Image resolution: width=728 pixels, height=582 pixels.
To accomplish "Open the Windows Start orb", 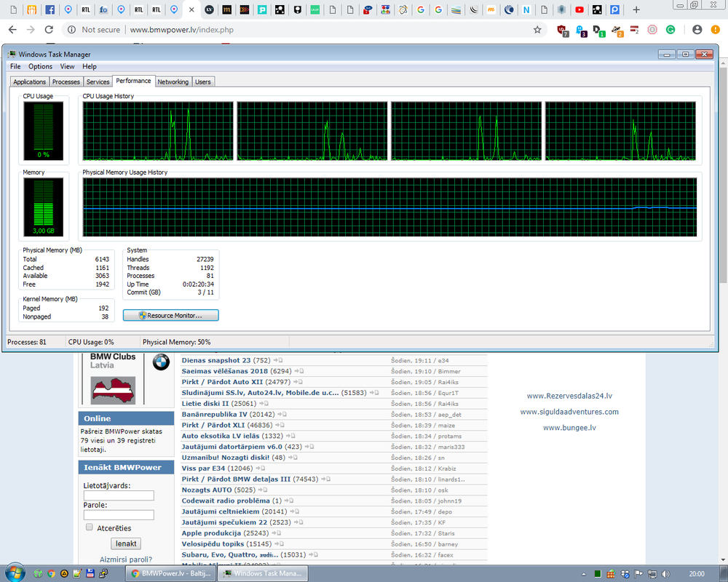I will click(x=15, y=573).
